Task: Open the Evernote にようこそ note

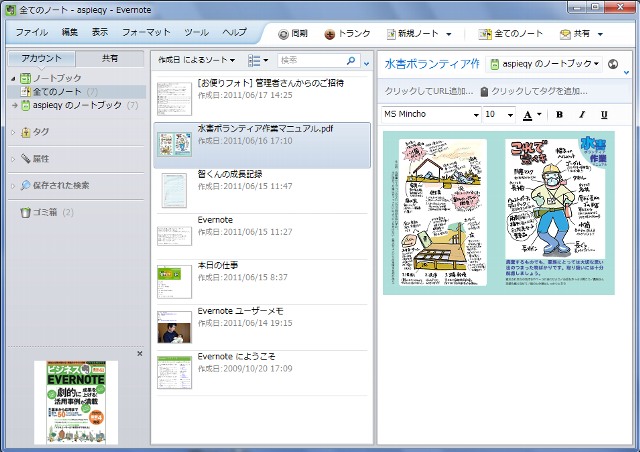Action: point(262,373)
